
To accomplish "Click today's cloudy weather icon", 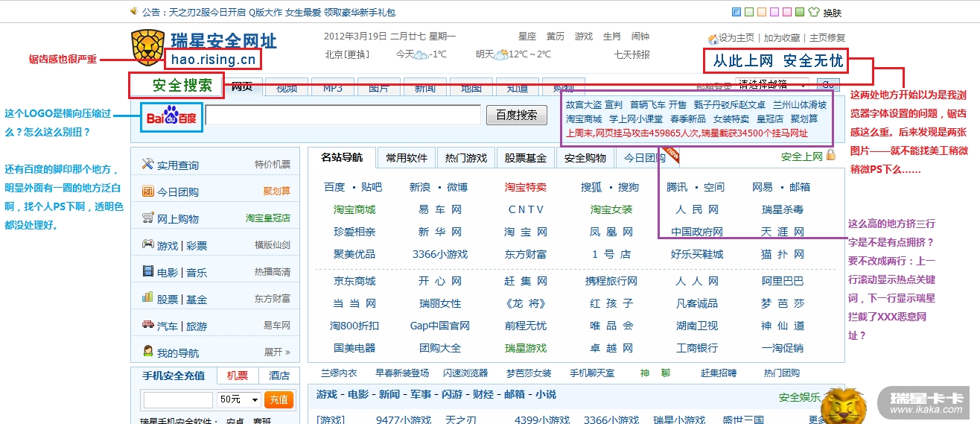I will point(421,54).
